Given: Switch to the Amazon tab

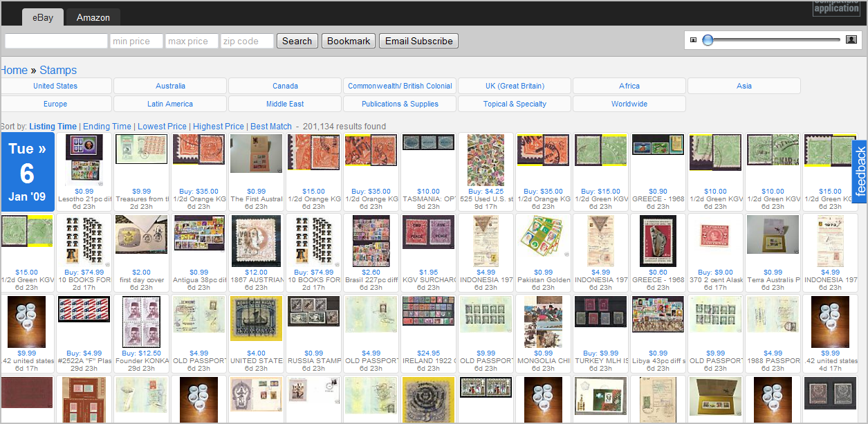Looking at the screenshot, I should [x=93, y=17].
